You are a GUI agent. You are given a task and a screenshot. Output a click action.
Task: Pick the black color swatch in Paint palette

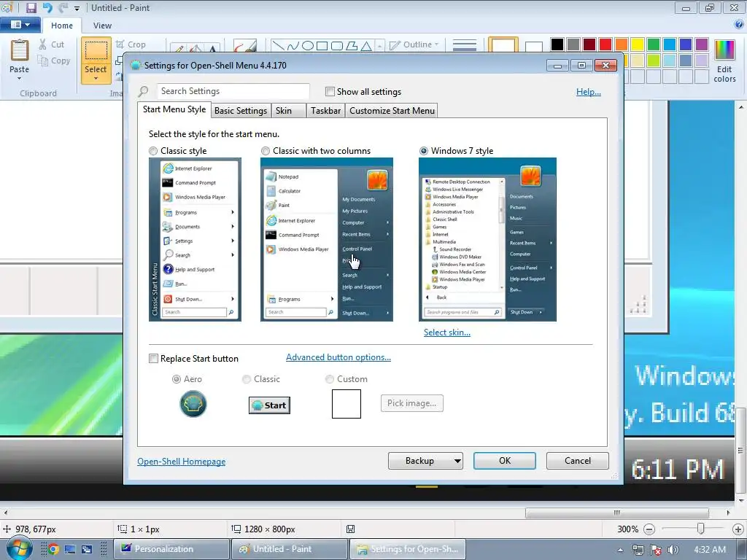[x=557, y=44]
